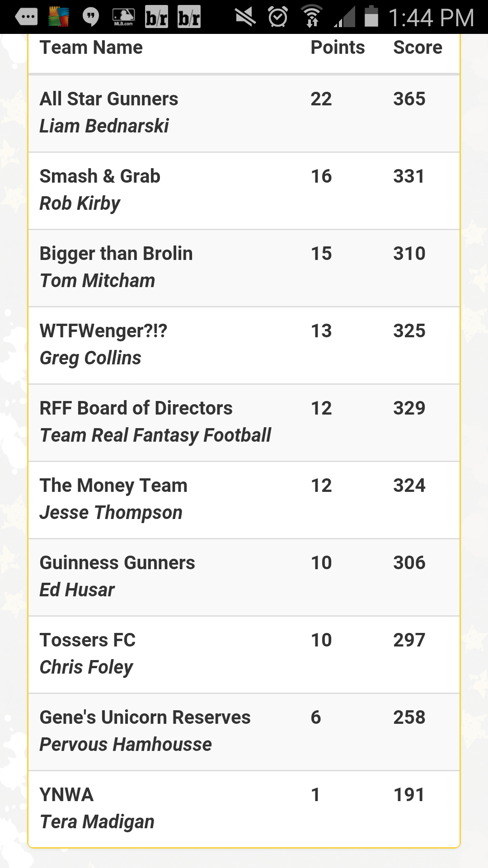The height and width of the screenshot is (868, 488).
Task: Open WTFWenger?!? team details
Action: point(244,345)
